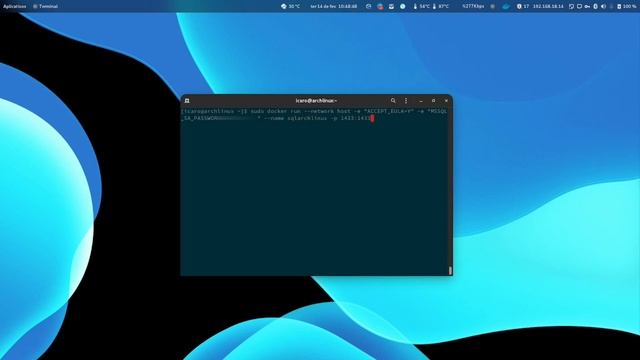Open the battery 100 % indicator
Viewport: 640px width, 360px height.
pyautogui.click(x=627, y=6)
